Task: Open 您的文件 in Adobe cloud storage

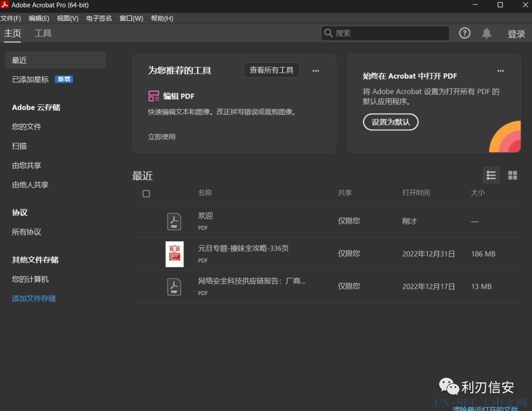Action: coord(27,127)
